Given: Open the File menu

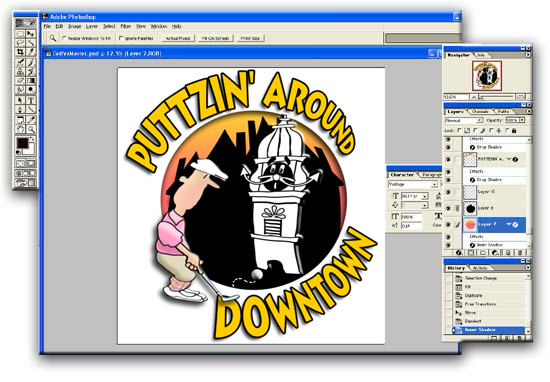Looking at the screenshot, I should point(47,26).
